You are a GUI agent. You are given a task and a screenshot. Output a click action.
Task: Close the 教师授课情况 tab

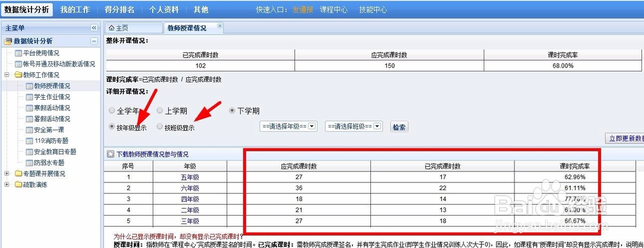point(220,26)
